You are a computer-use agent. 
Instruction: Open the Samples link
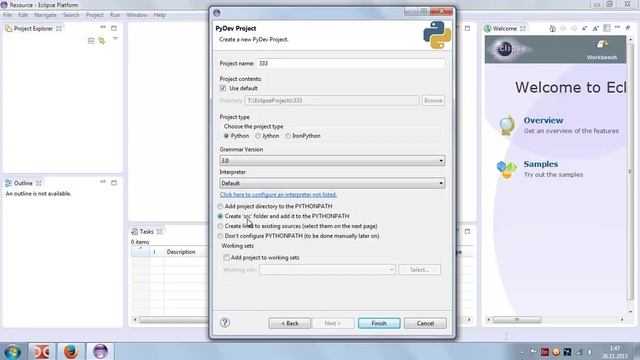[541, 164]
